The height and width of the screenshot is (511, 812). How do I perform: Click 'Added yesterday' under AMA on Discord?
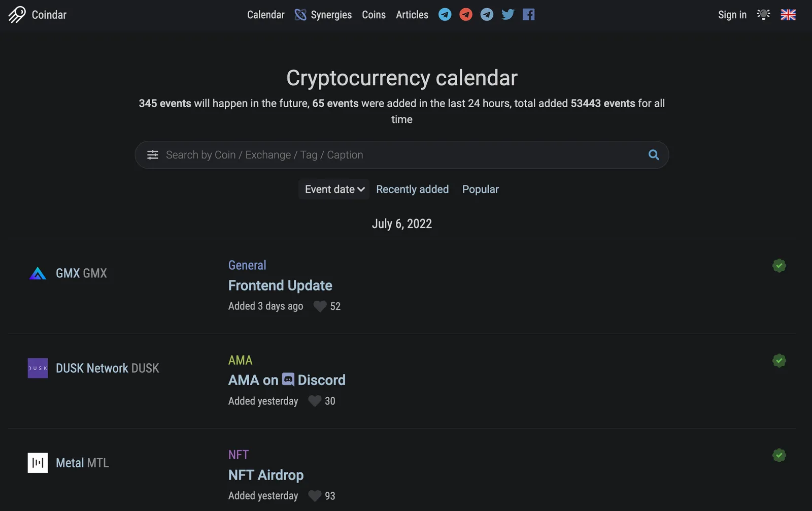(x=263, y=401)
